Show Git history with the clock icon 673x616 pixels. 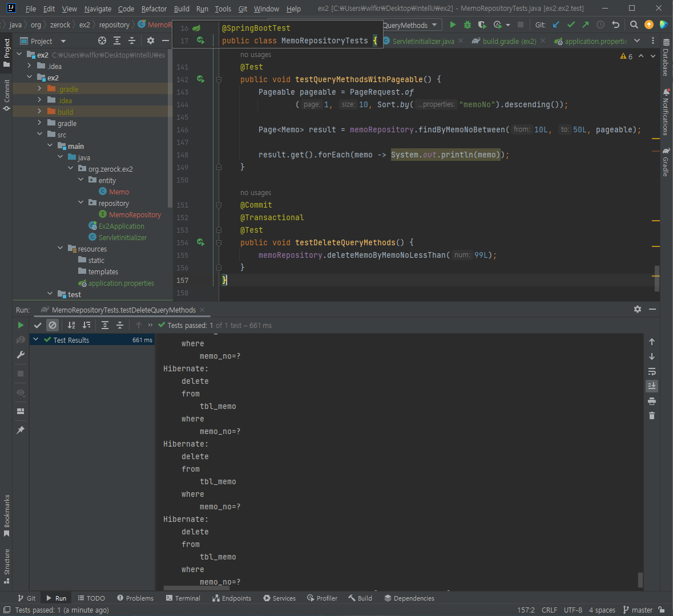click(x=601, y=25)
